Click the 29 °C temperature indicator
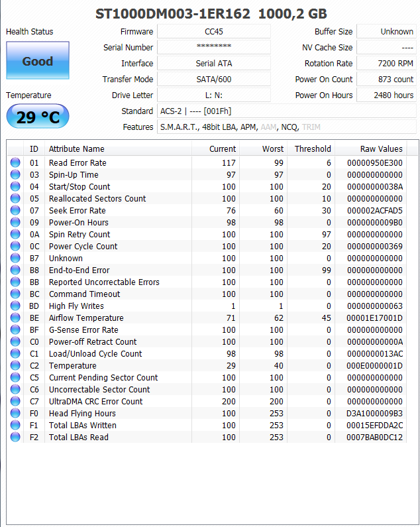The height and width of the screenshot is (527, 420). click(x=38, y=116)
